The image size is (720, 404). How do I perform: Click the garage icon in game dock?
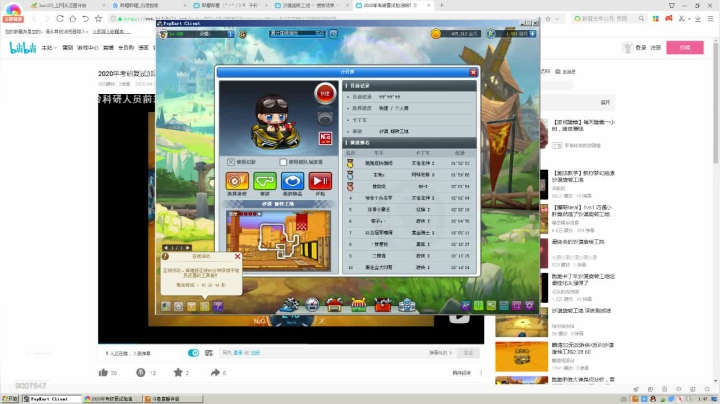(334, 304)
